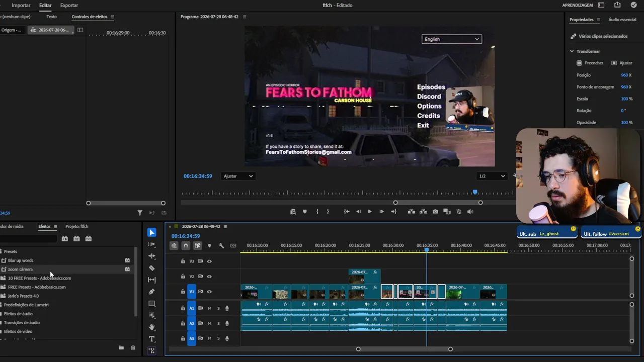The height and width of the screenshot is (362, 644).
Task: Mute audio track A1
Action: pos(210,308)
